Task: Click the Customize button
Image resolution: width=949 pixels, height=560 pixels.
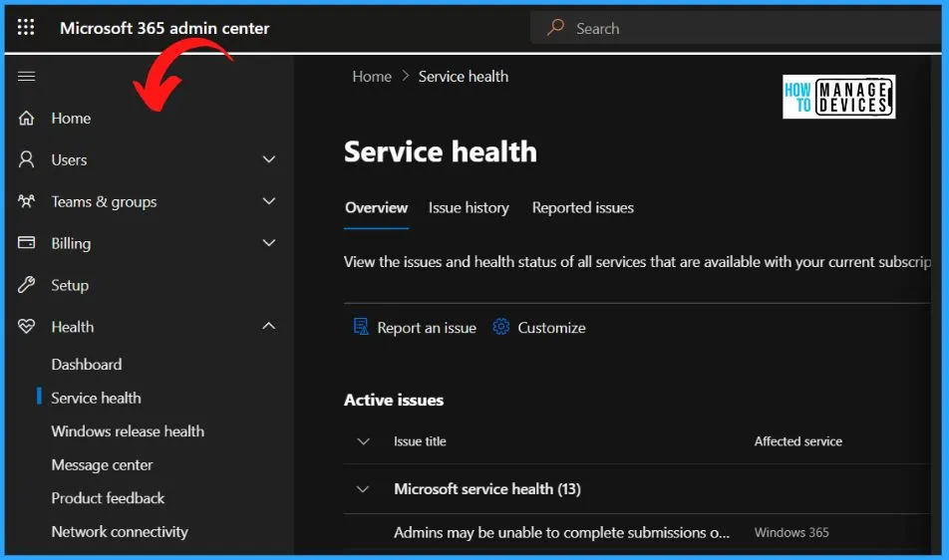Action: point(538,327)
